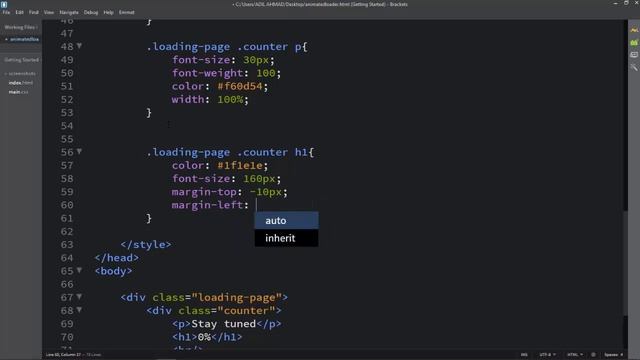Select 'inherit' from the code hint list
Image resolution: width=640 pixels, height=360 pixels.
[x=287, y=238]
